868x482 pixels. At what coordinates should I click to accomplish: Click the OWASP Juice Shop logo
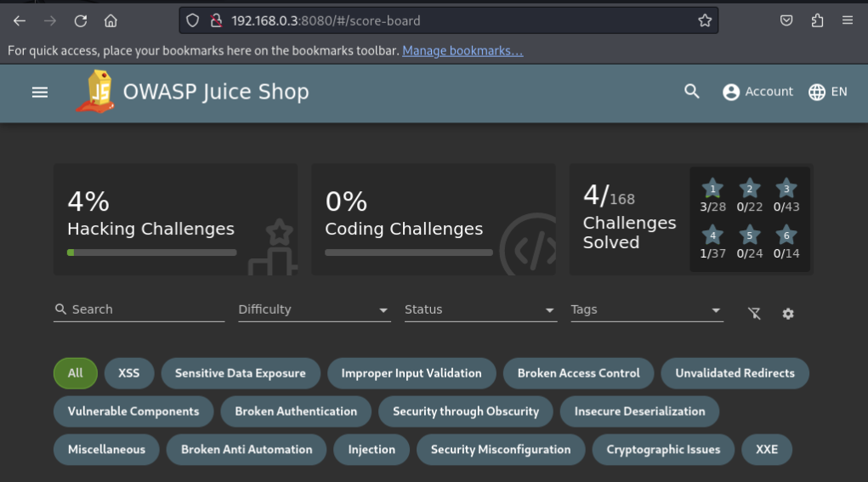click(x=95, y=91)
